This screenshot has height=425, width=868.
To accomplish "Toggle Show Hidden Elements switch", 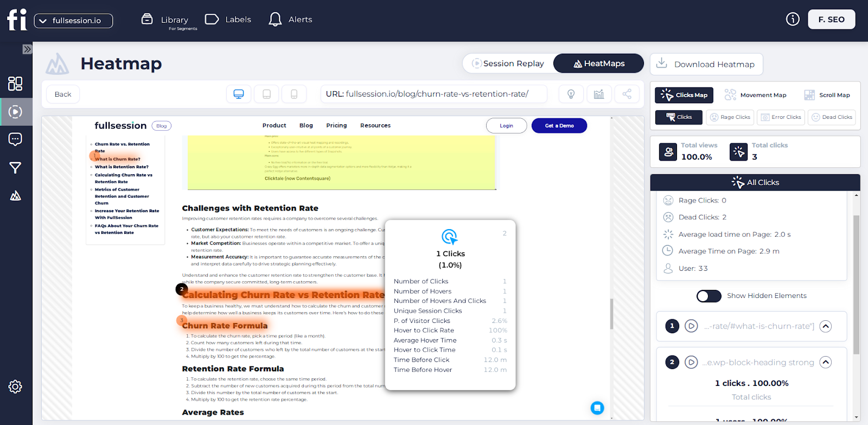I will pos(709,296).
